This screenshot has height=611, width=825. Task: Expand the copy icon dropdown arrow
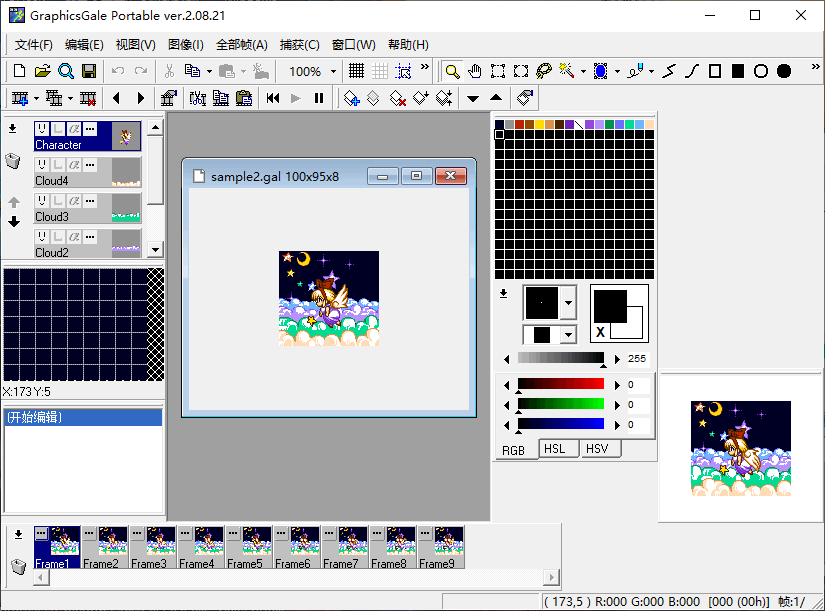209,72
